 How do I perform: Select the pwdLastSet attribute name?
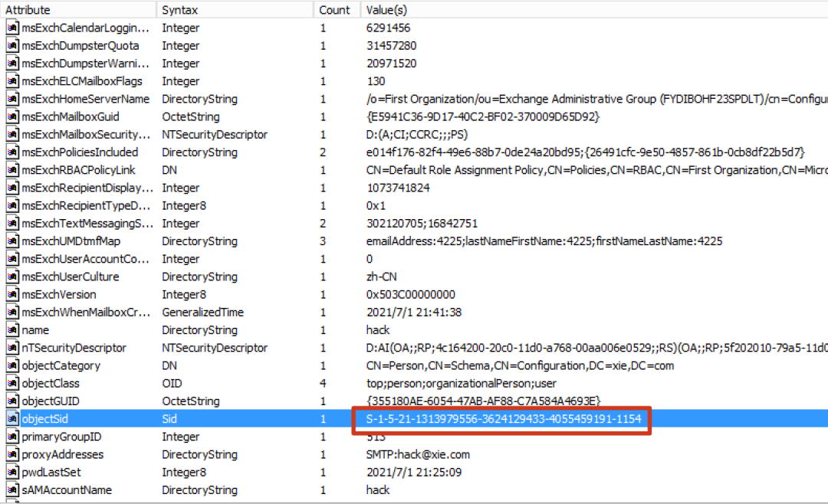click(x=51, y=473)
